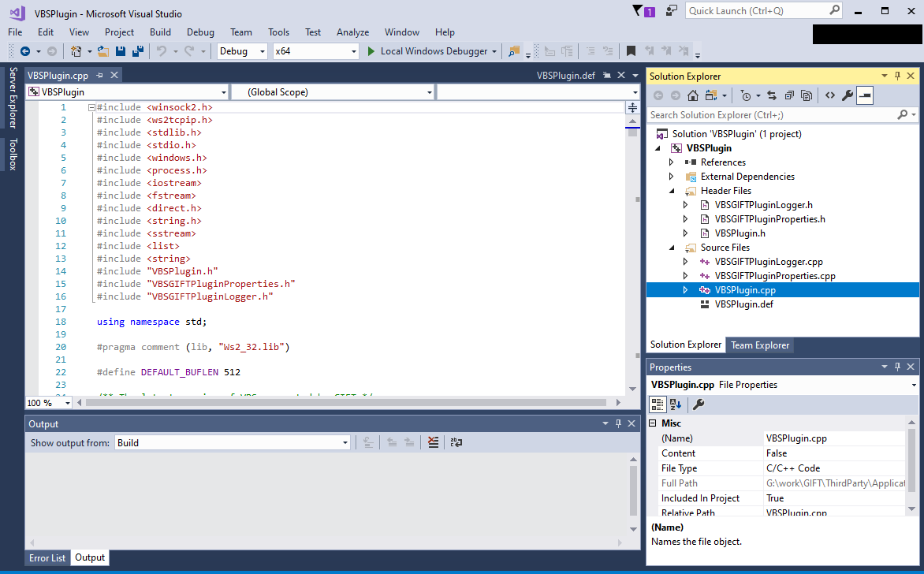Select VBSGIFTPluginProperties.h in Solution Explorer
The width and height of the screenshot is (924, 574).
770,219
